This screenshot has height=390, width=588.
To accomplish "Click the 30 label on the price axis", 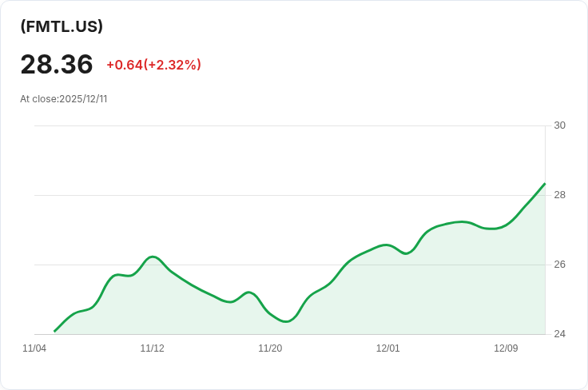I will coord(559,125).
